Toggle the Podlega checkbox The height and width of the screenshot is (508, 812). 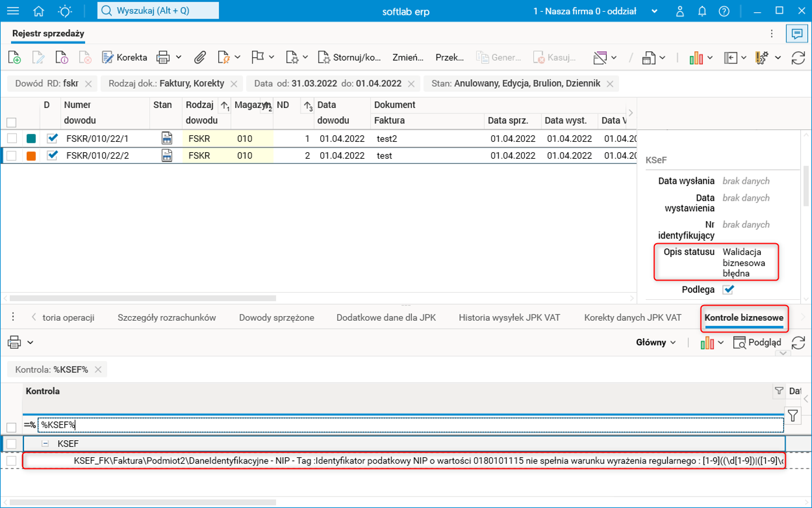[x=728, y=289]
